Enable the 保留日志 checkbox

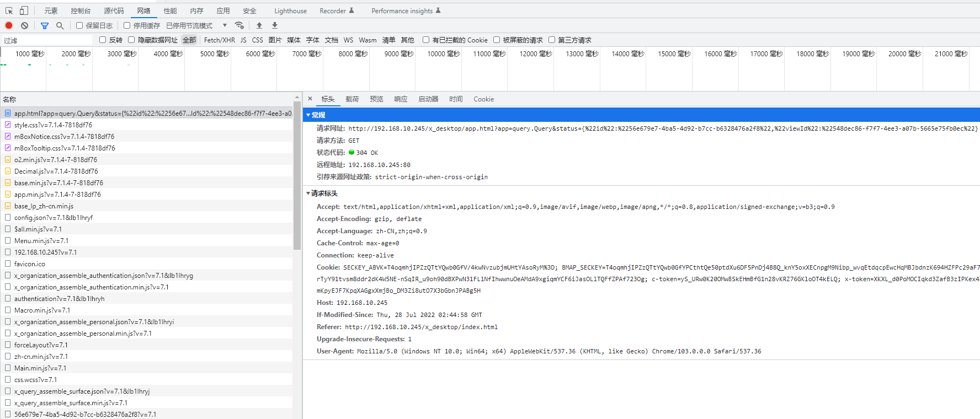click(79, 25)
